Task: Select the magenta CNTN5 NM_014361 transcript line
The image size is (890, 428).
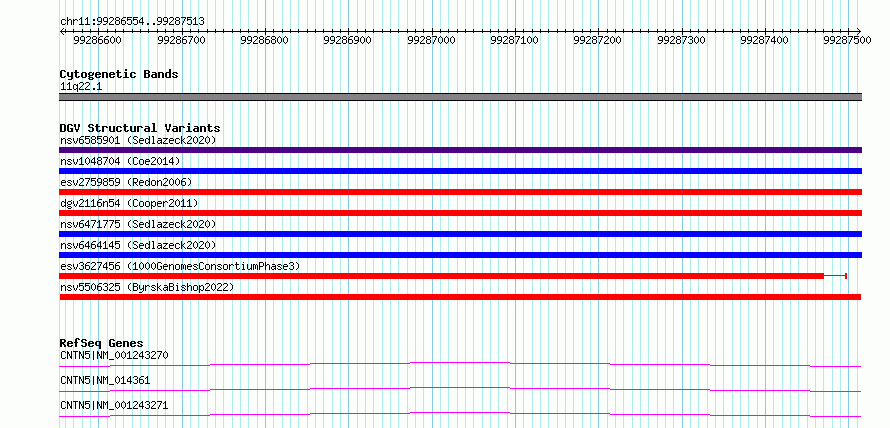Action: point(460,389)
